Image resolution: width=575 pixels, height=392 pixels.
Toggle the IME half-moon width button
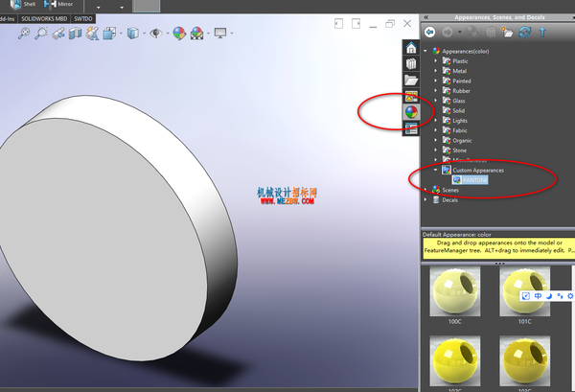pyautogui.click(x=549, y=296)
